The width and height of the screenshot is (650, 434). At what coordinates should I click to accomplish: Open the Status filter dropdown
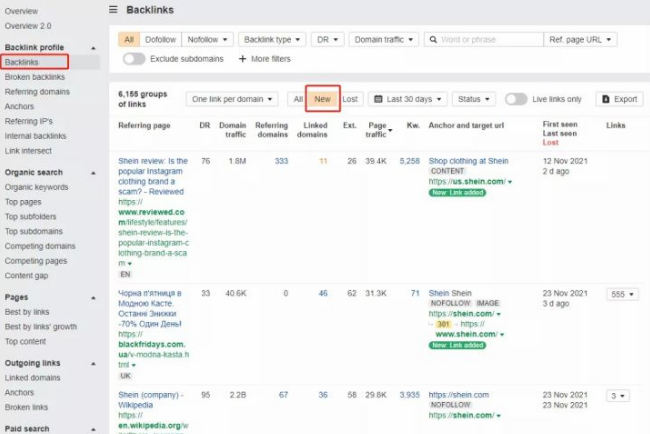click(x=473, y=99)
